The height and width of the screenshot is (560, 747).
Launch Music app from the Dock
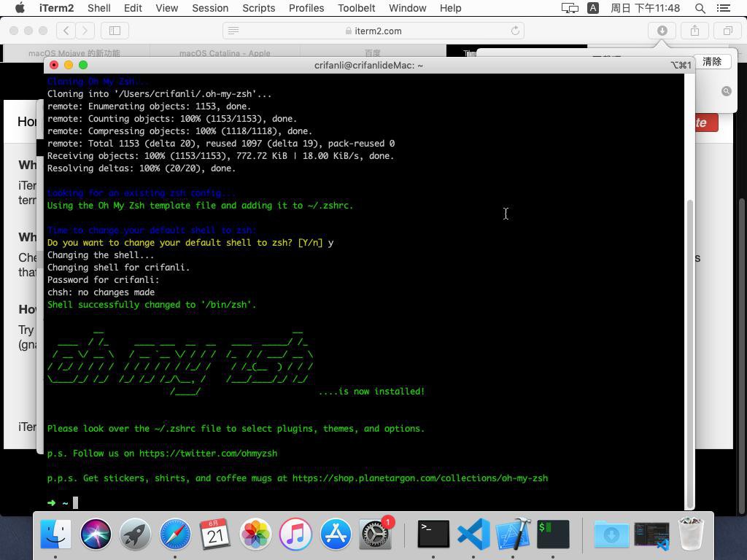pyautogui.click(x=295, y=534)
